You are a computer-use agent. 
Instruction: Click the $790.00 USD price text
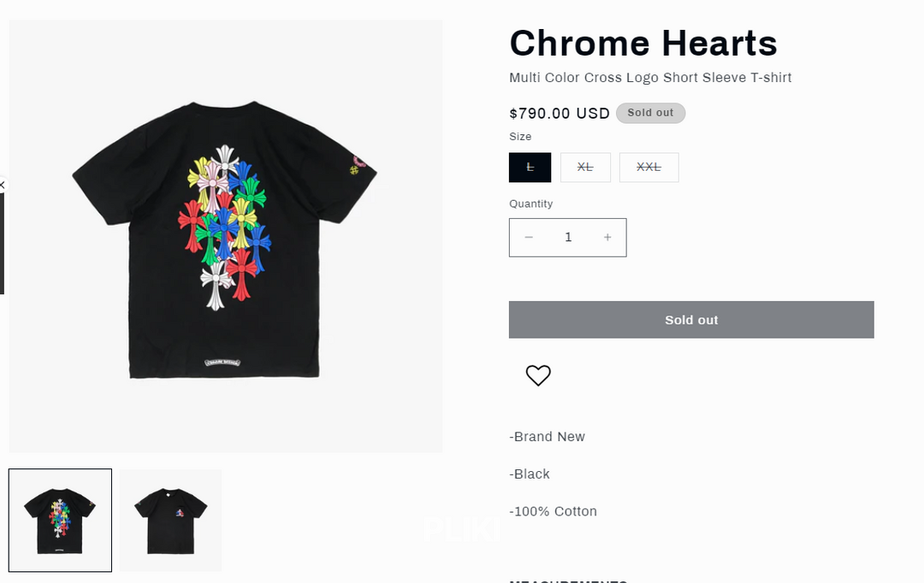[x=559, y=114]
